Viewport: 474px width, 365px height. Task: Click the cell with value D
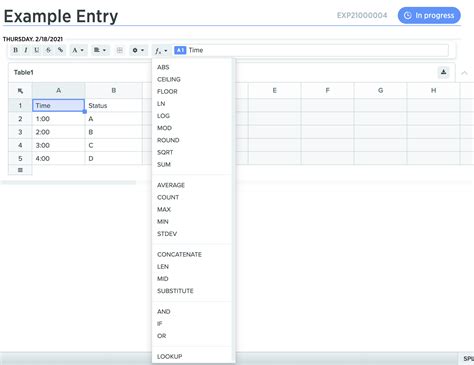pos(114,158)
